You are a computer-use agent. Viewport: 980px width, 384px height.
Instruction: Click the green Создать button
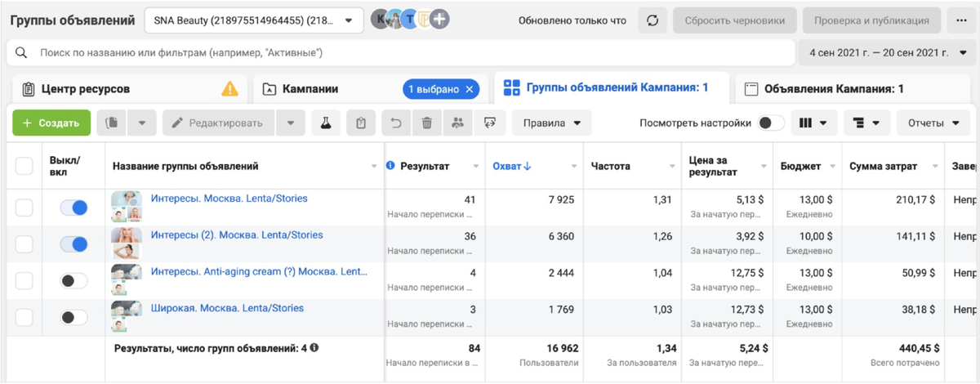51,123
